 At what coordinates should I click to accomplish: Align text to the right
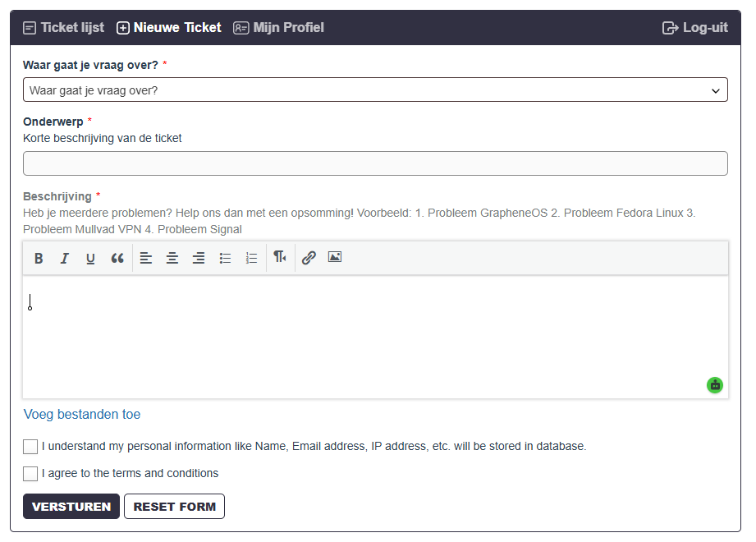point(199,259)
